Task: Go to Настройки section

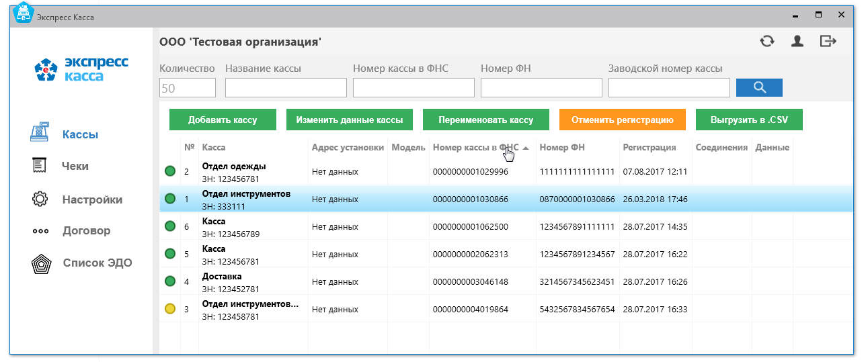Action: coord(92,199)
